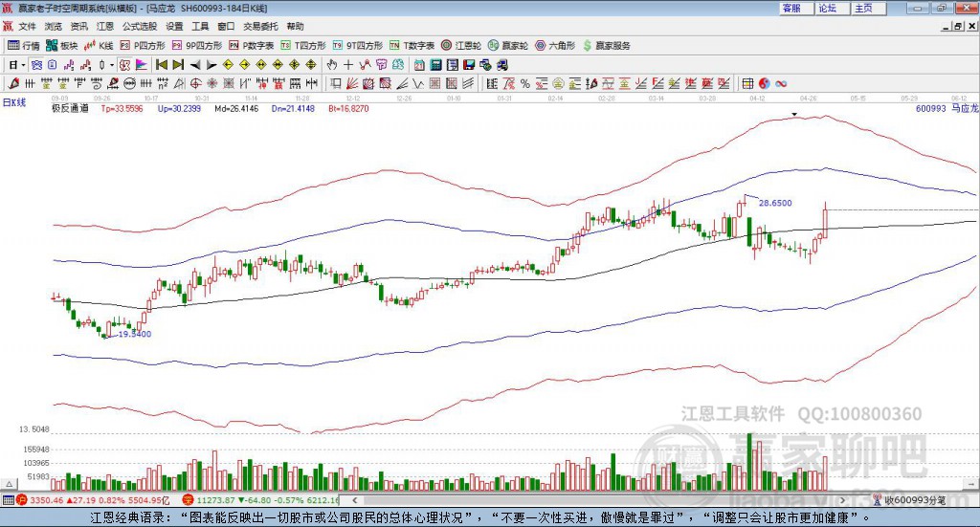Click the 论坛 forum button

833,8
